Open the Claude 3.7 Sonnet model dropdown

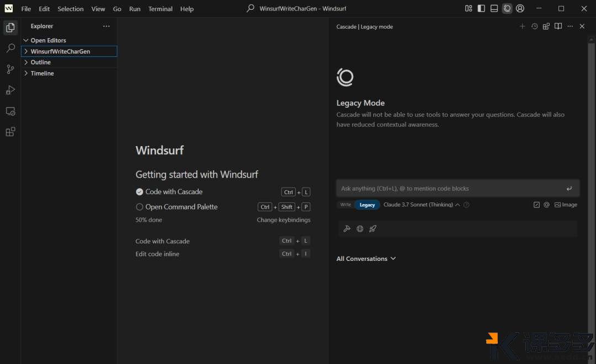coord(422,205)
